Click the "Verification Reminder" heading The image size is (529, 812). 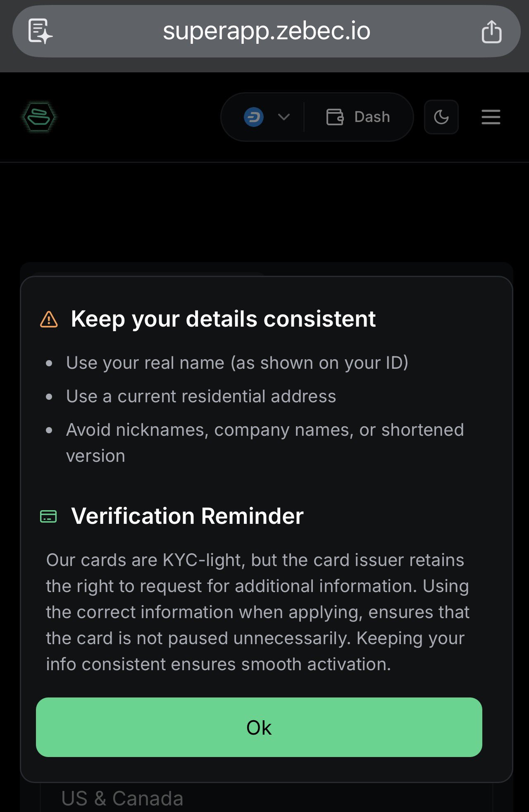pos(187,516)
